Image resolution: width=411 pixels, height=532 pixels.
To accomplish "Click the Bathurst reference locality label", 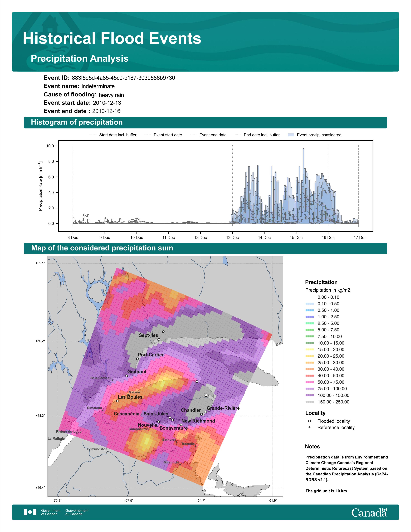I will coord(169,440).
